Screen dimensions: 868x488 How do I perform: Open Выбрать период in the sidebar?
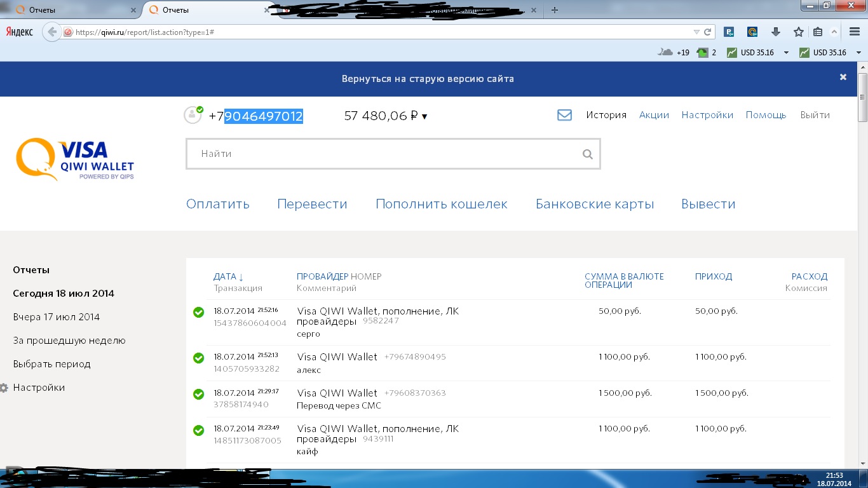point(52,364)
